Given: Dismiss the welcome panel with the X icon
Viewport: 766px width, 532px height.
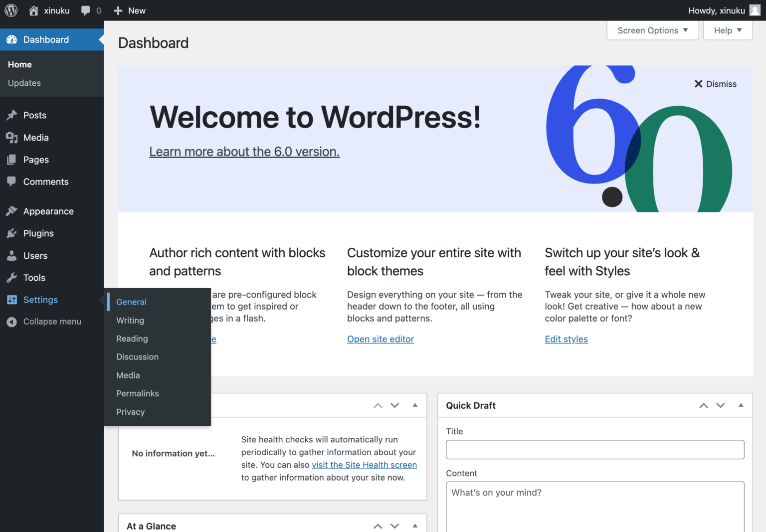Looking at the screenshot, I should coord(698,84).
